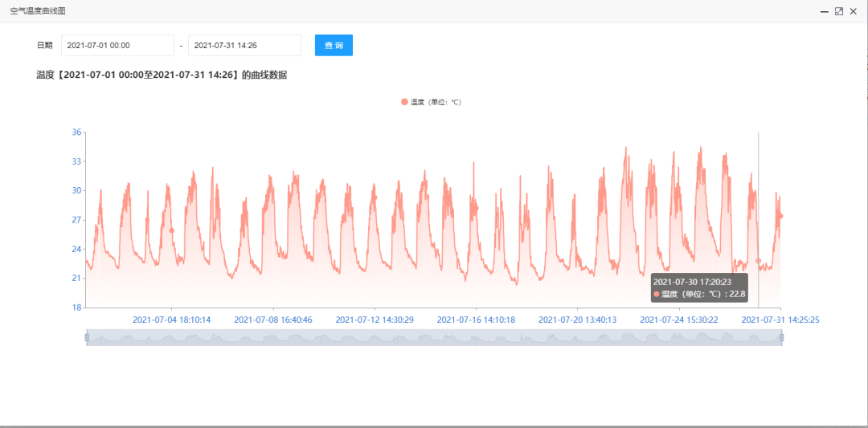The height and width of the screenshot is (428, 868).
Task: Grab the left handle of zoom slider
Action: coord(87,337)
